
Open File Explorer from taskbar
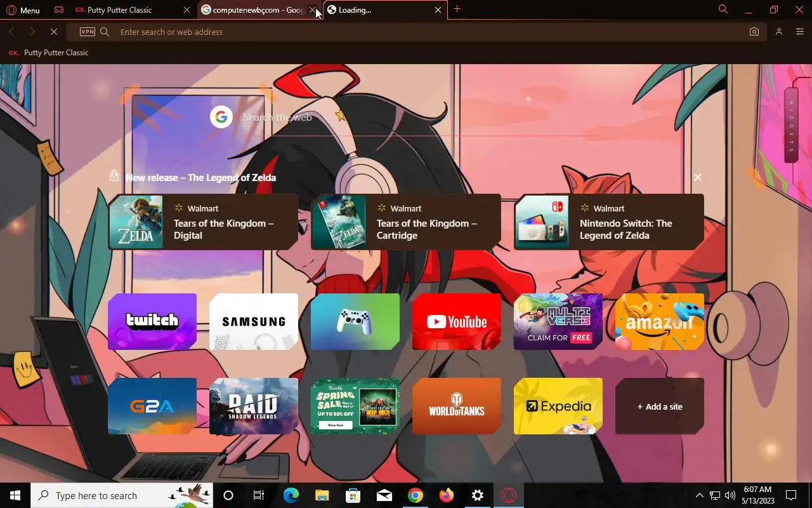pos(322,495)
